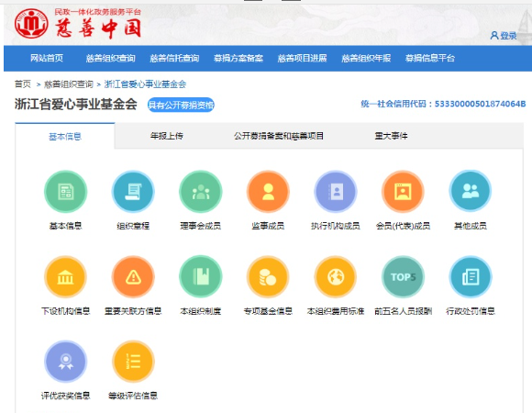Click the 组织章程 label text
This screenshot has width=532, height=413.
(x=133, y=226)
